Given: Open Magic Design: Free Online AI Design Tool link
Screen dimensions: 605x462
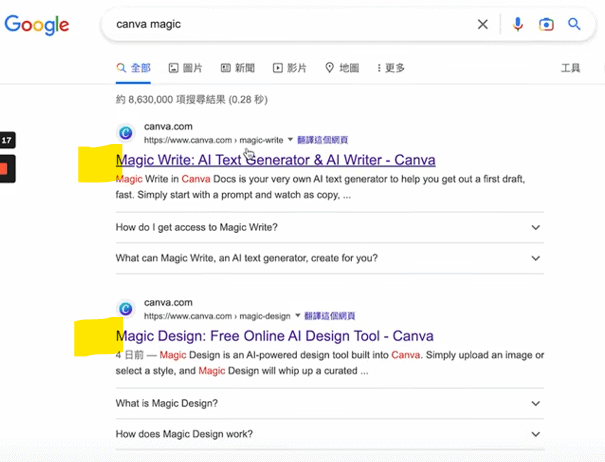Looking at the screenshot, I should click(x=275, y=336).
